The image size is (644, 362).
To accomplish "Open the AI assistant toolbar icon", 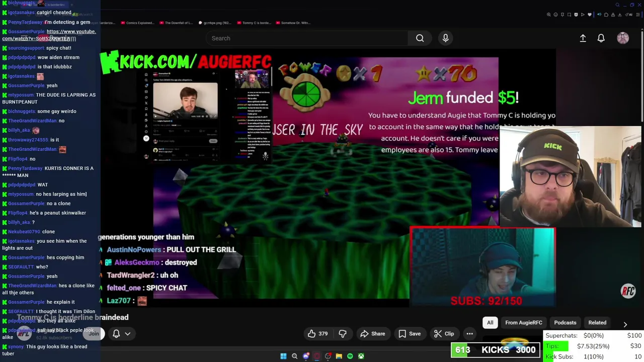I will coord(629,15).
